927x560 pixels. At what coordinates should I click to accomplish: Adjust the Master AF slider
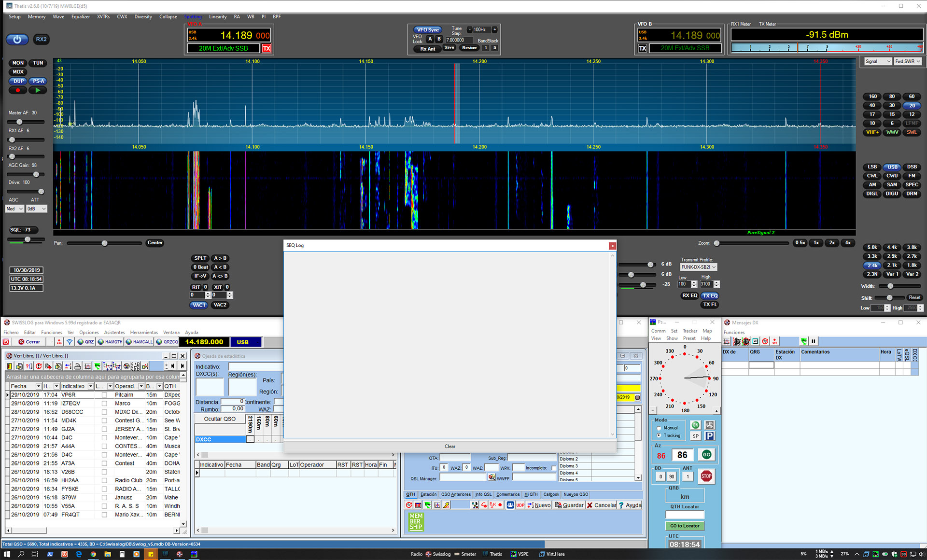coord(19,122)
